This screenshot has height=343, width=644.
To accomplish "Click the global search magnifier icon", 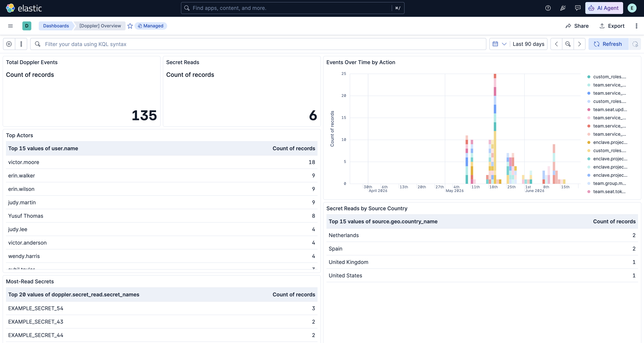I will 187,8.
